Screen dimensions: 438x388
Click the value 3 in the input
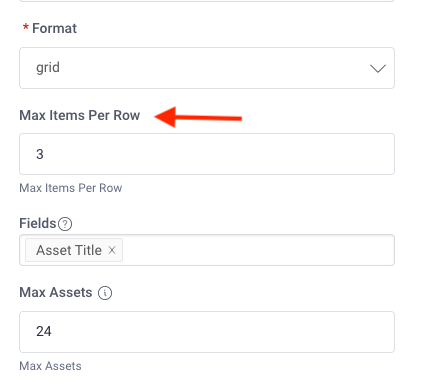coord(40,154)
